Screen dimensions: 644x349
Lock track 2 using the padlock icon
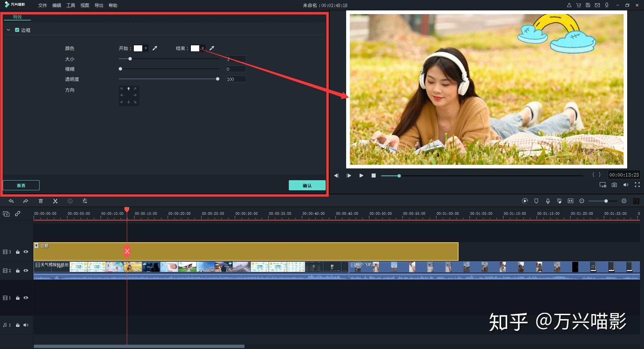pyautogui.click(x=18, y=270)
